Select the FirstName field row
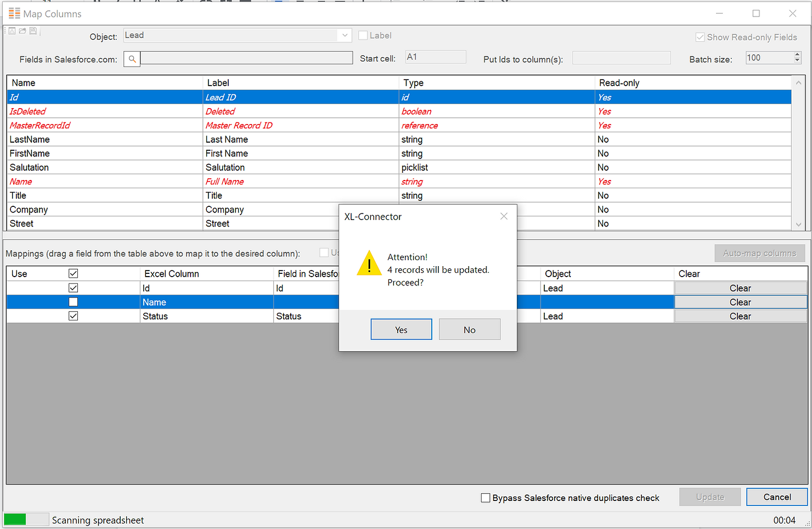Viewport: 812px width, 529px height. [x=399, y=154]
